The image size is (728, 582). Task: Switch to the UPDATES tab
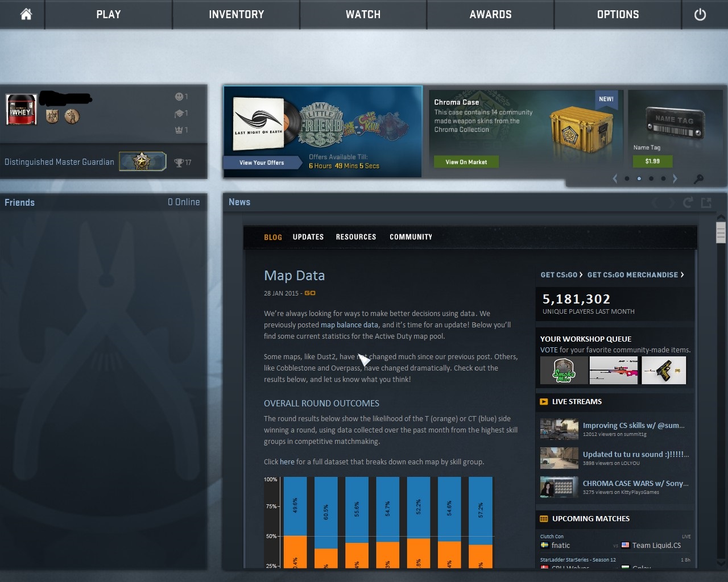308,237
